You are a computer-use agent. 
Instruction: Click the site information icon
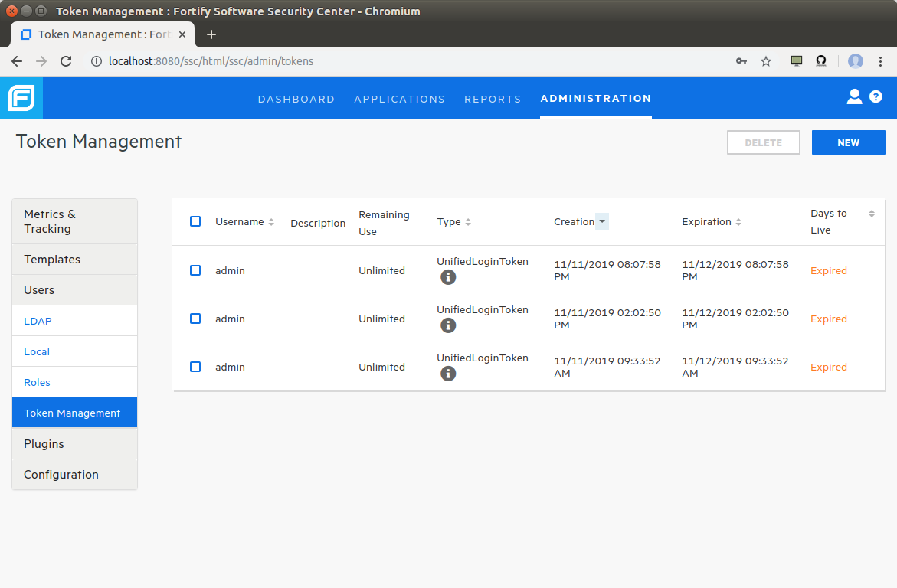tap(96, 61)
